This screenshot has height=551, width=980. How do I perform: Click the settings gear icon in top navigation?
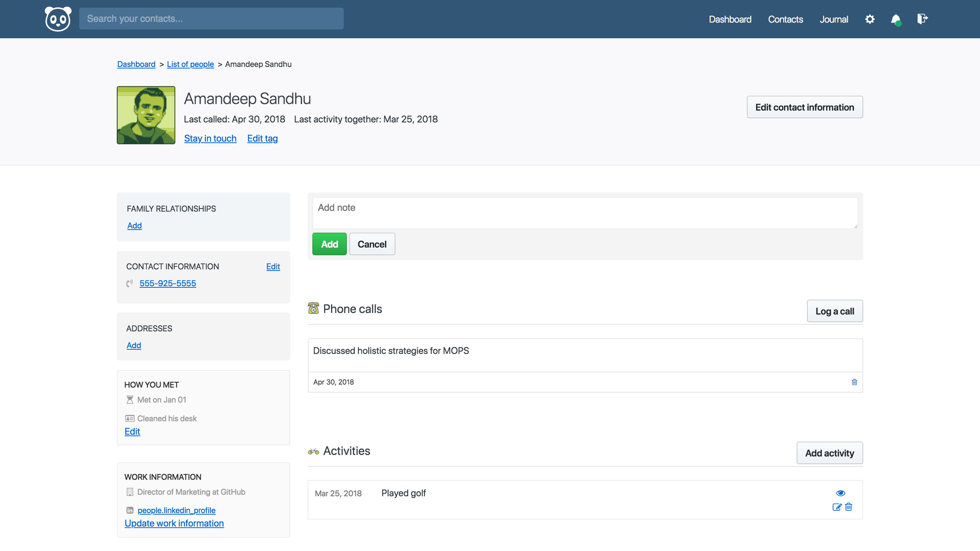[x=870, y=19]
